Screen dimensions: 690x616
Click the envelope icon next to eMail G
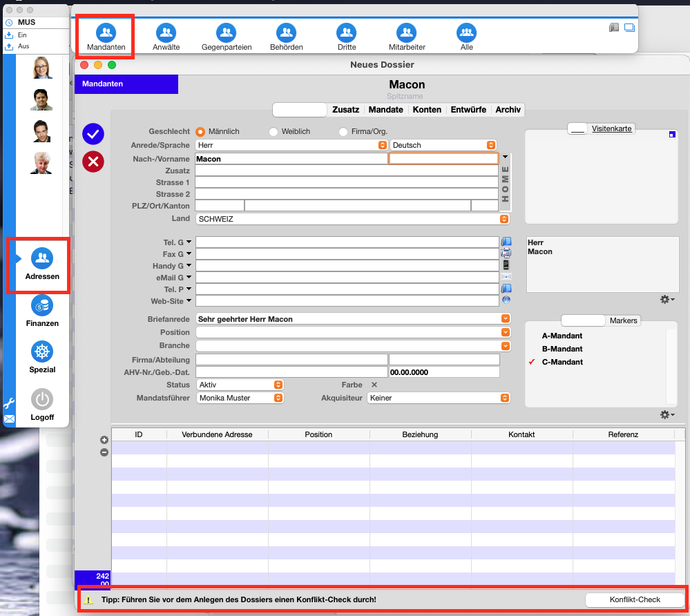click(x=506, y=277)
